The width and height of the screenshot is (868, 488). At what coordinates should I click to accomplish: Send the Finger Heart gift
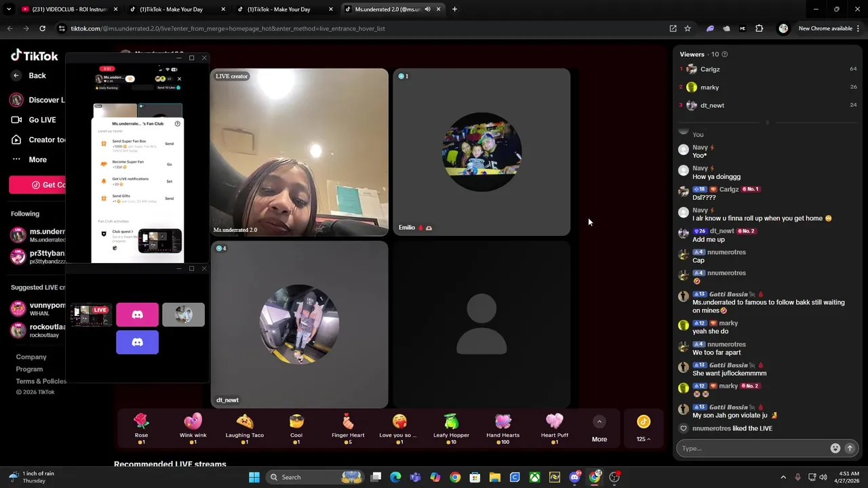point(348,428)
